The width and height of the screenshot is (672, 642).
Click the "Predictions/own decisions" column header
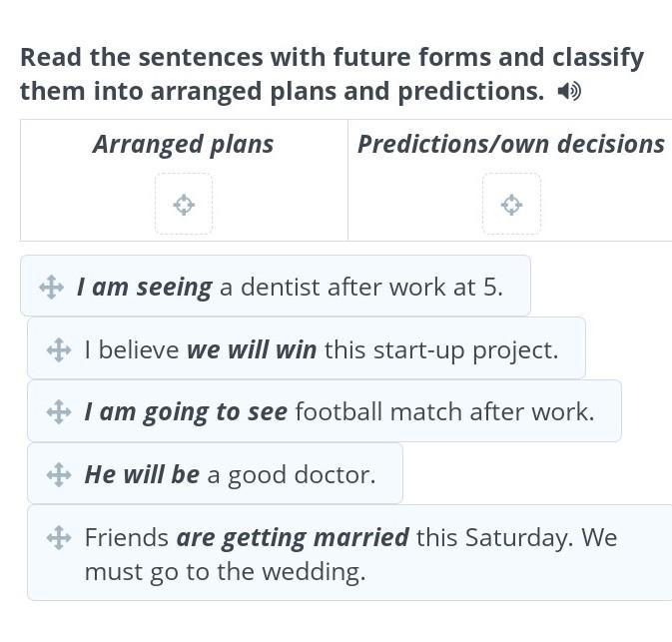pyautogui.click(x=510, y=145)
